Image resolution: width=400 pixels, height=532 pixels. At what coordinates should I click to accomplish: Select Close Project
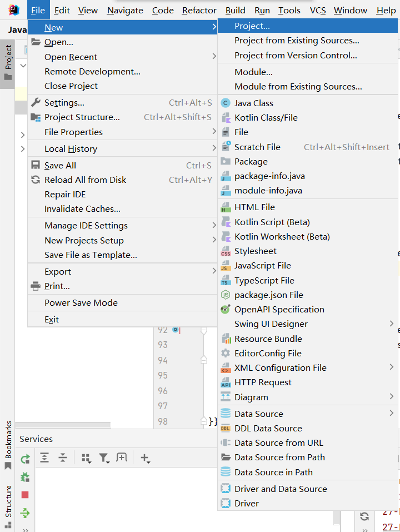click(122, 86)
